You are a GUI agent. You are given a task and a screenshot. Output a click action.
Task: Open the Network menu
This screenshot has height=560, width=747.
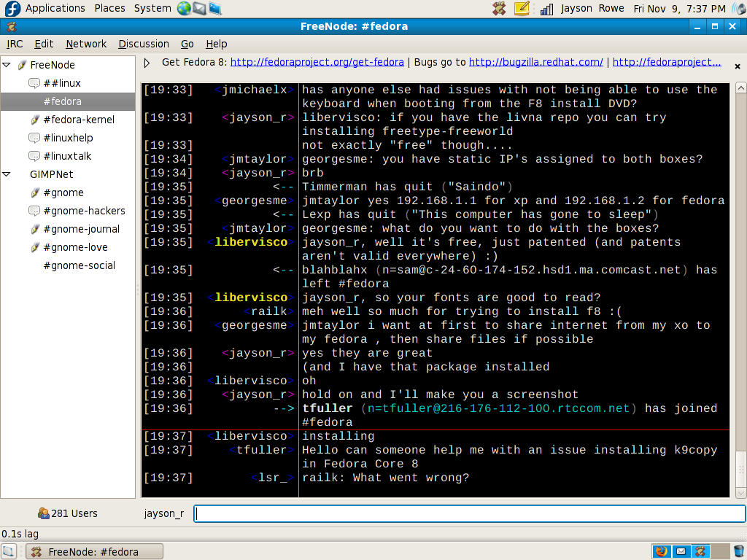click(86, 44)
